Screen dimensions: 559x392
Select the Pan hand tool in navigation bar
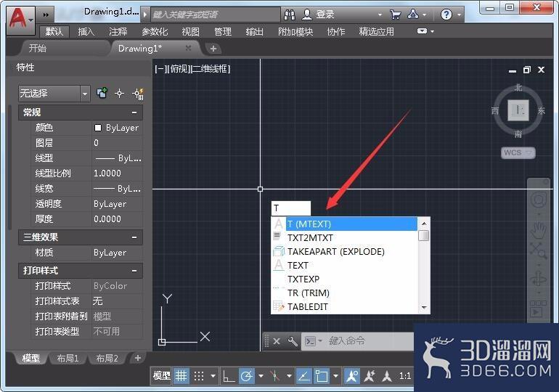(538, 230)
